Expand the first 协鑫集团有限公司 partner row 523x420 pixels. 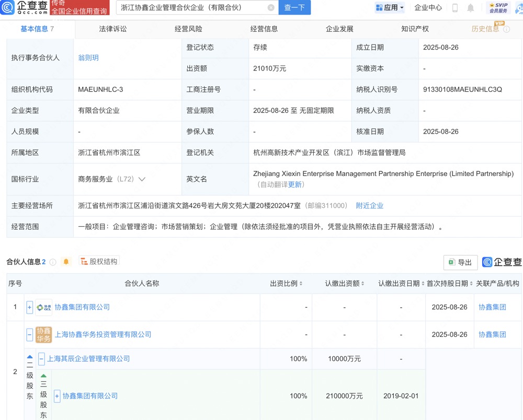point(30,307)
